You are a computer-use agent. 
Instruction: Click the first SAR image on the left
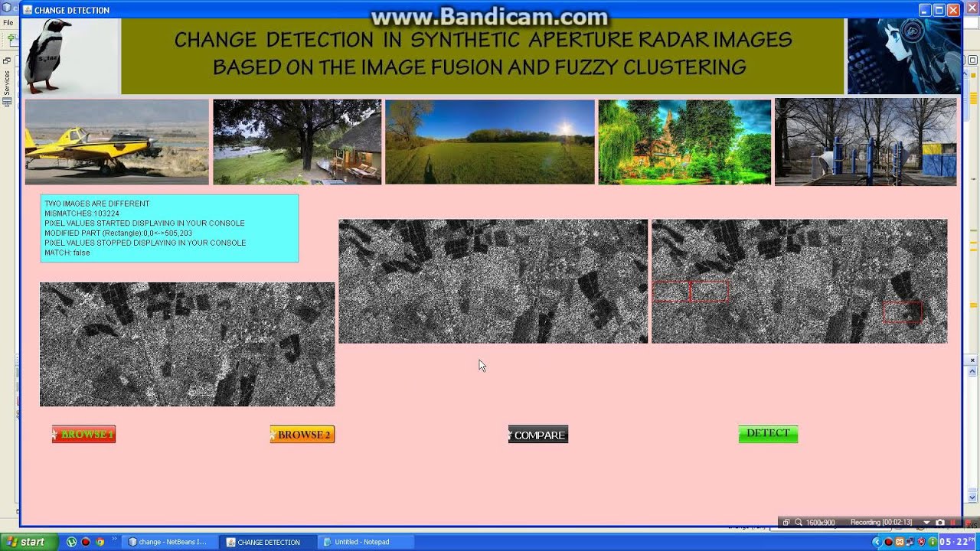point(187,344)
